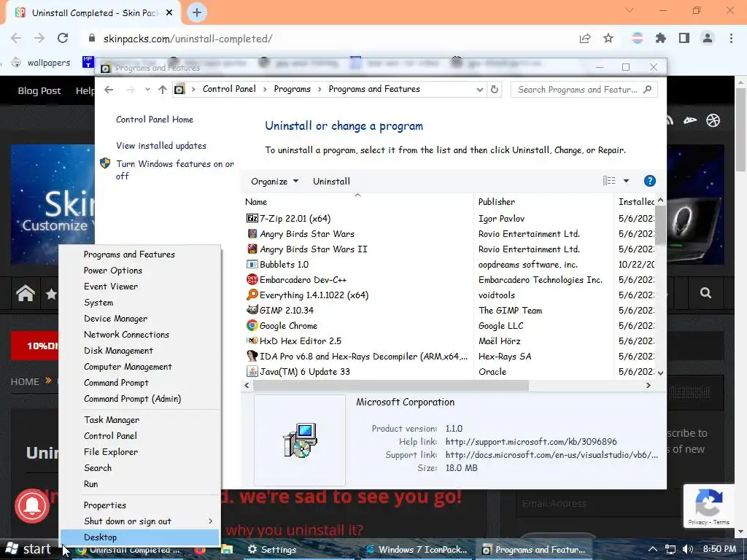Open the Organize dropdown

point(274,182)
